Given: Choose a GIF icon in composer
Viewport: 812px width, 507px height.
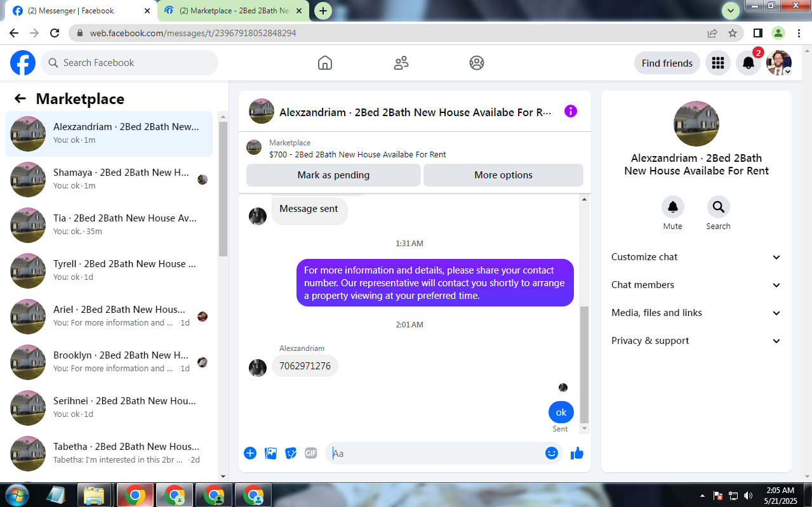Looking at the screenshot, I should click(x=311, y=453).
